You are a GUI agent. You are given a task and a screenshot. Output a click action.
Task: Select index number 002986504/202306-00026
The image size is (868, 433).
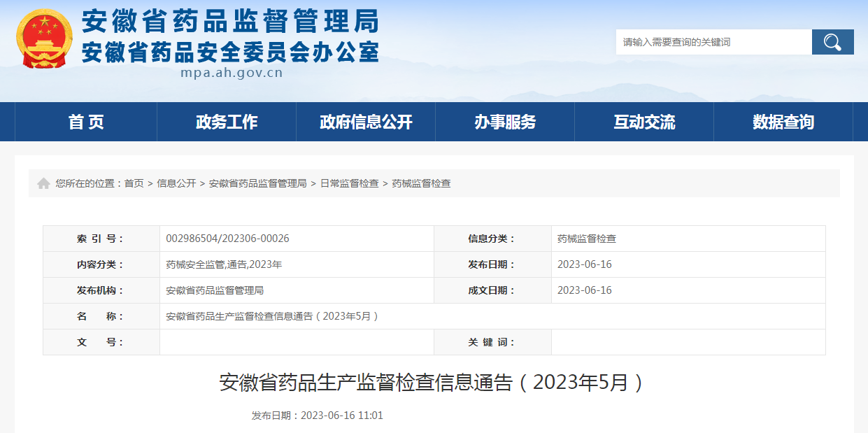[x=227, y=239]
